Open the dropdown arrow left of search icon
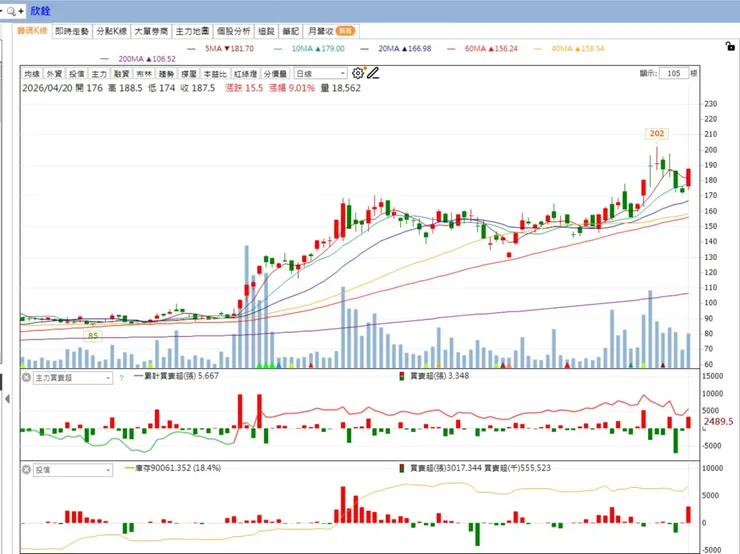 pyautogui.click(x=2, y=10)
